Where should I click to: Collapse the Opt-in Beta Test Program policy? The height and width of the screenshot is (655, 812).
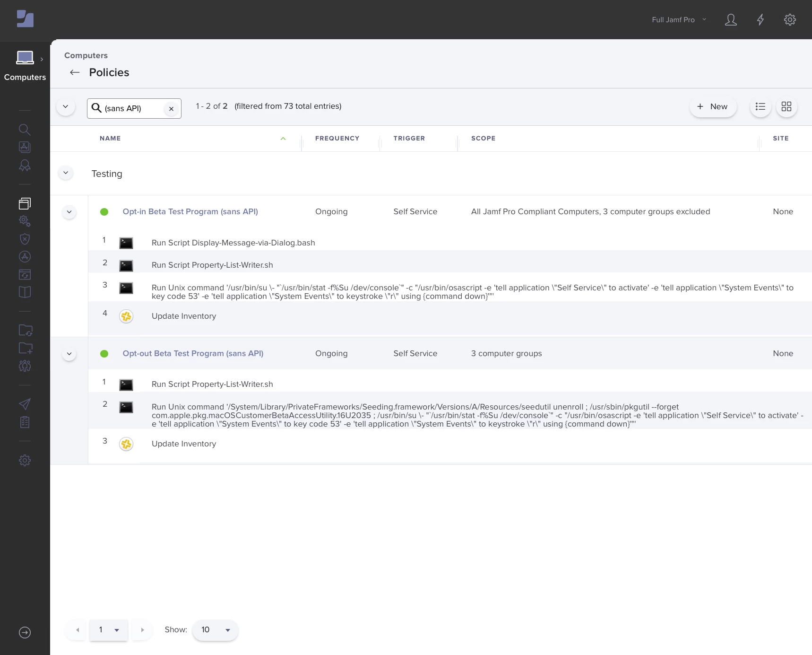pyautogui.click(x=69, y=212)
